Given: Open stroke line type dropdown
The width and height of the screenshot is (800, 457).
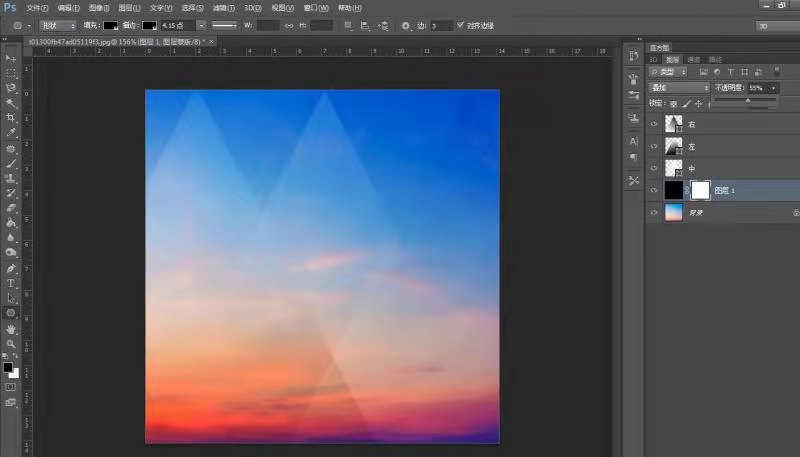Looking at the screenshot, I should [x=224, y=26].
